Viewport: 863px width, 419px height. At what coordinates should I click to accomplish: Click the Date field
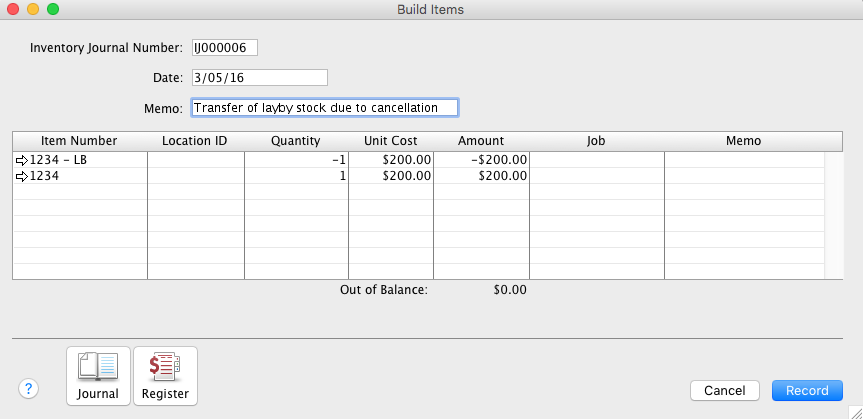(258, 78)
